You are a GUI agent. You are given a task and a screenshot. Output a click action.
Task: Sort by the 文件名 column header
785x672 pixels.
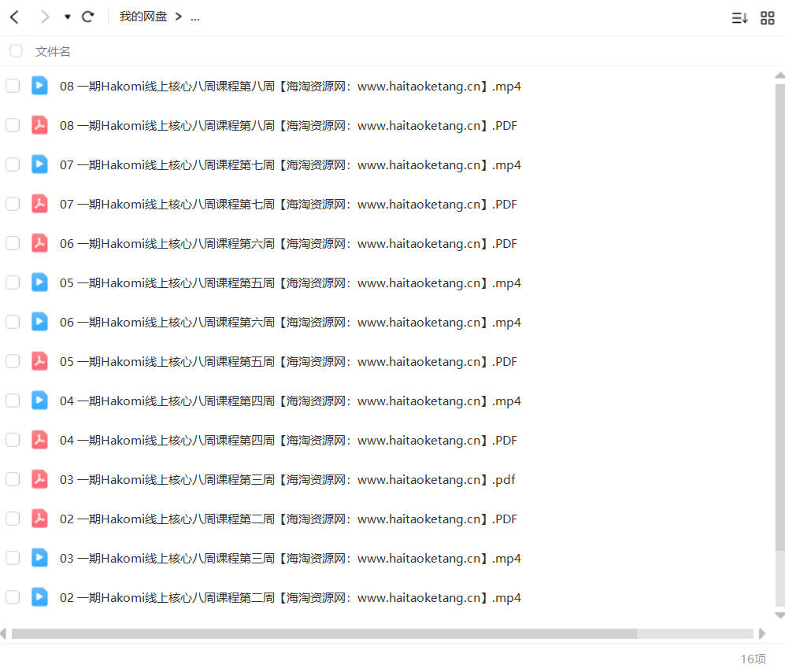click(53, 51)
